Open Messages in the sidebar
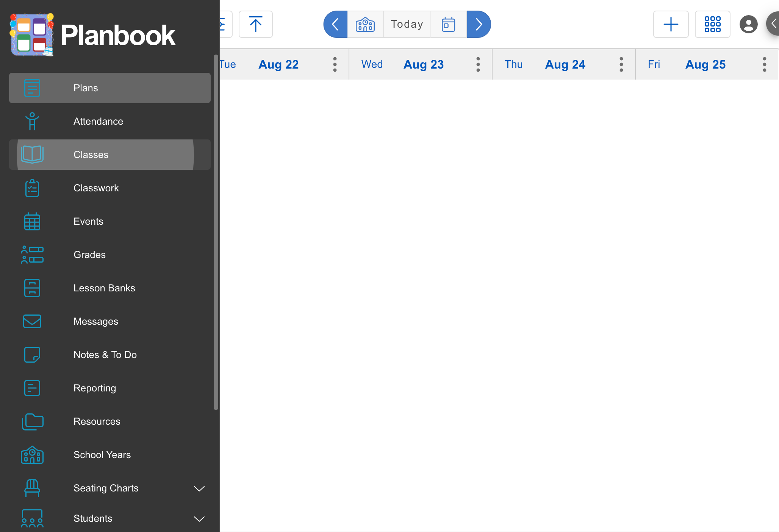Viewport: 779px width, 532px height. pos(109,321)
